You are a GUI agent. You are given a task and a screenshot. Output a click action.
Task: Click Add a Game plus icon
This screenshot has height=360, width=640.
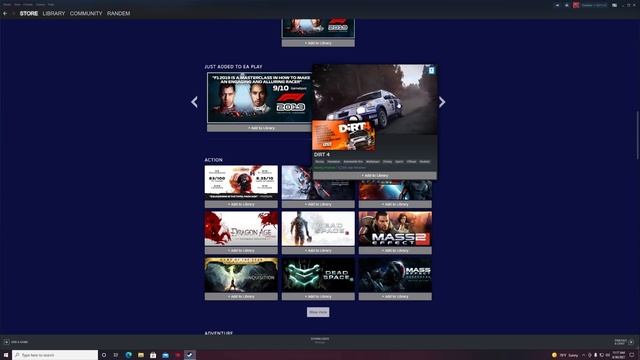point(7,342)
